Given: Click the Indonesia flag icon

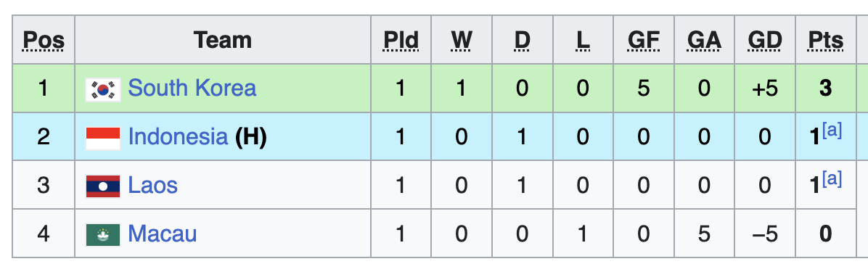Looking at the screenshot, I should [x=103, y=138].
